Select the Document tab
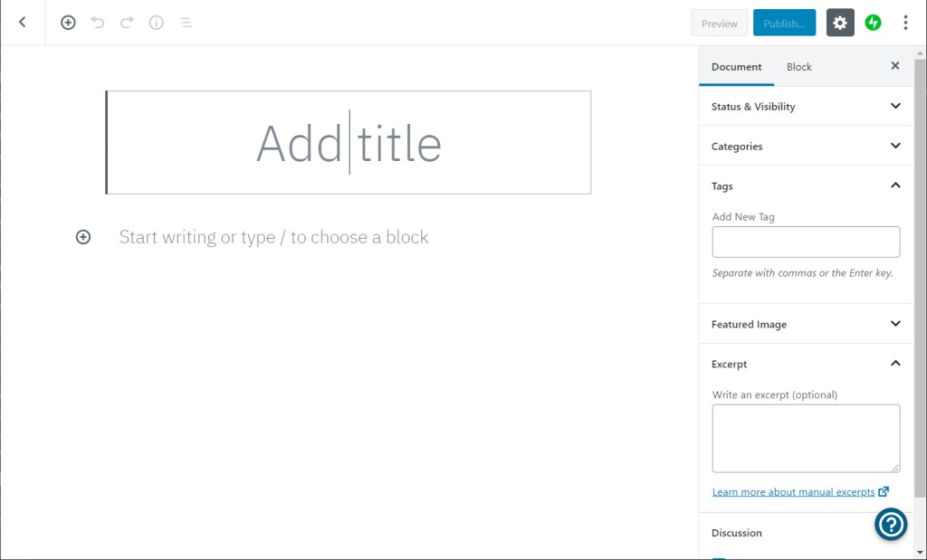Screen dimensions: 927x560 pyautogui.click(x=736, y=67)
